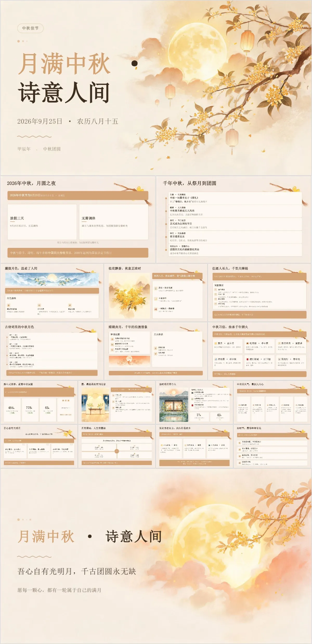Click the blue mountain moon banner image
The width and height of the screenshot is (312, 644).
point(52,280)
